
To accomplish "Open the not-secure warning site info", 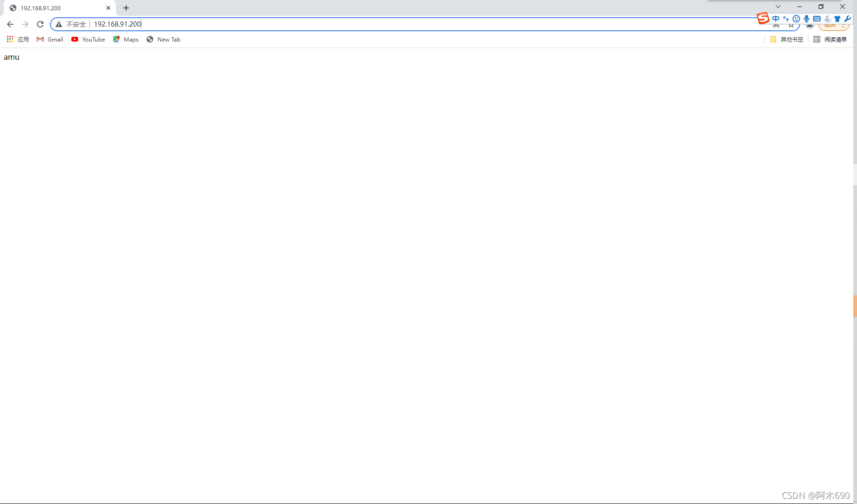I will coord(71,24).
